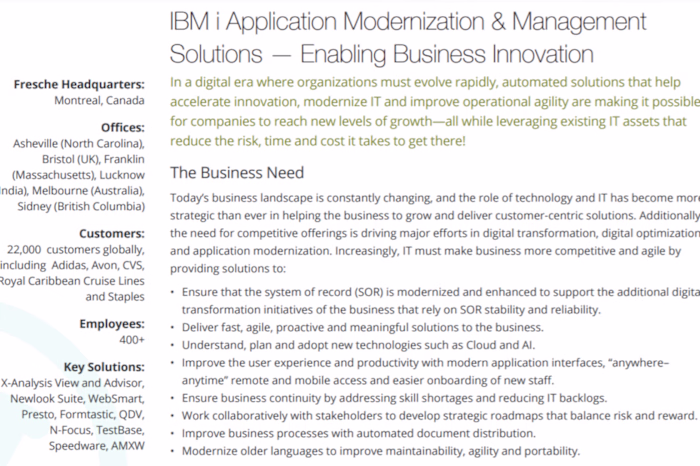This screenshot has height=466, width=700.
Task: Click the 'Fresche Headquarters:' label
Action: (x=79, y=84)
